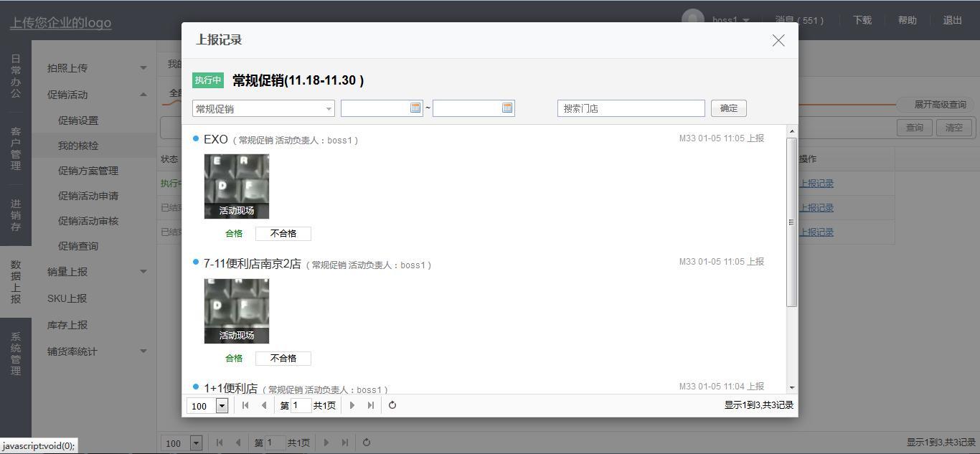Open the start date calendar picker
This screenshot has width=980, height=454.
(415, 108)
